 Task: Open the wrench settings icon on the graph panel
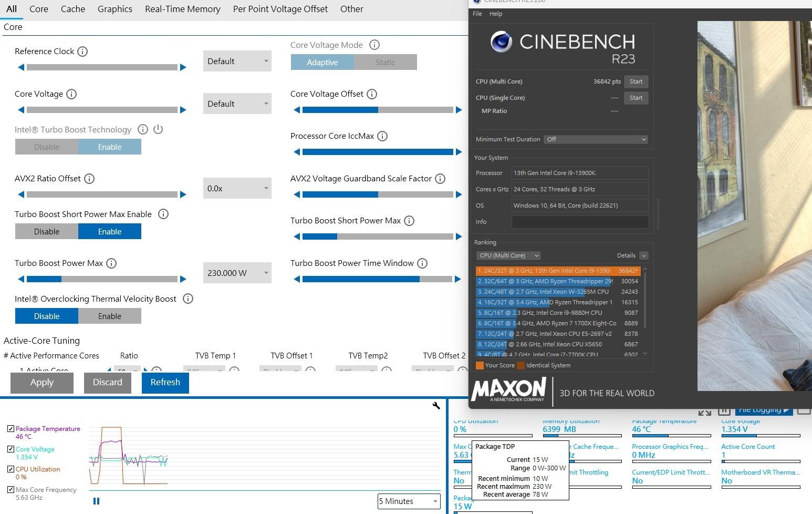click(436, 405)
